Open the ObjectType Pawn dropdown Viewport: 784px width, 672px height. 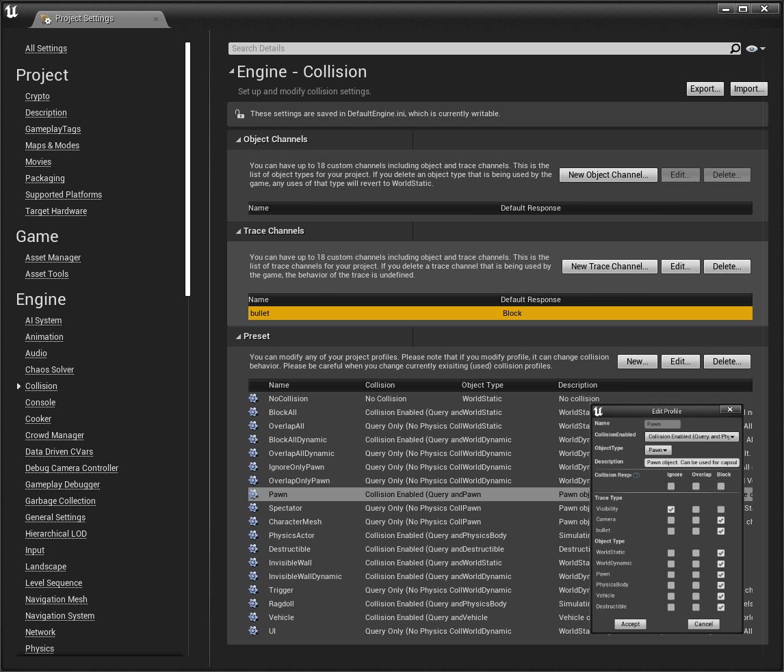click(x=658, y=450)
